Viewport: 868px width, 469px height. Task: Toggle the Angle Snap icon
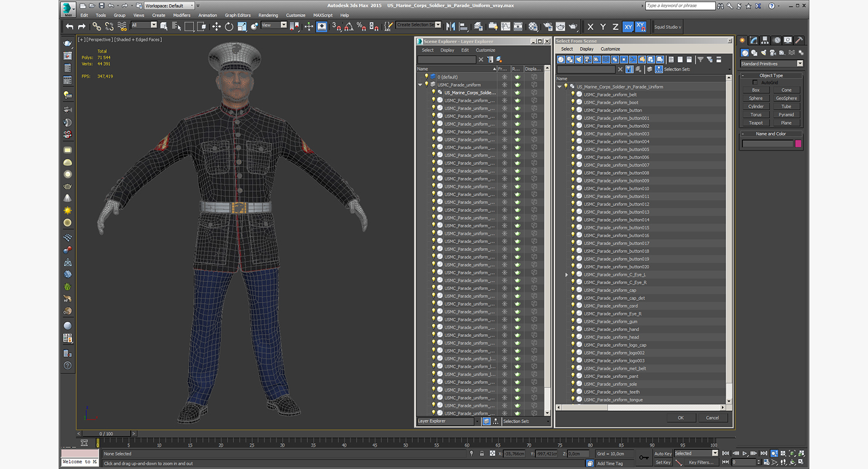coord(349,26)
